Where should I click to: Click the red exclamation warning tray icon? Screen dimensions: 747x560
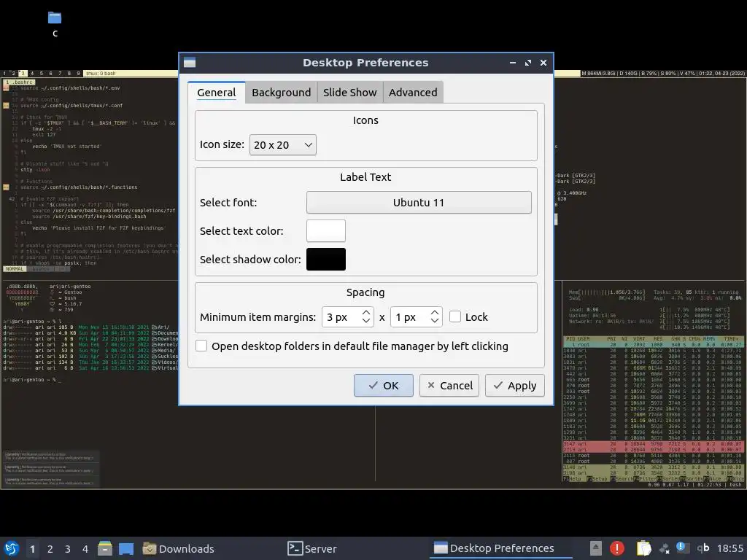coord(617,548)
